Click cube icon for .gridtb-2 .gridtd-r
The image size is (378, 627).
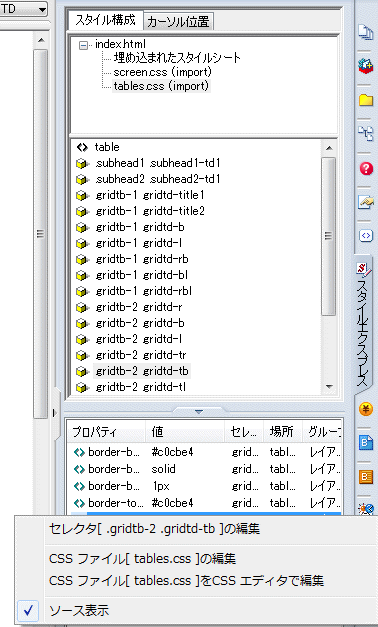pyautogui.click(x=82, y=308)
